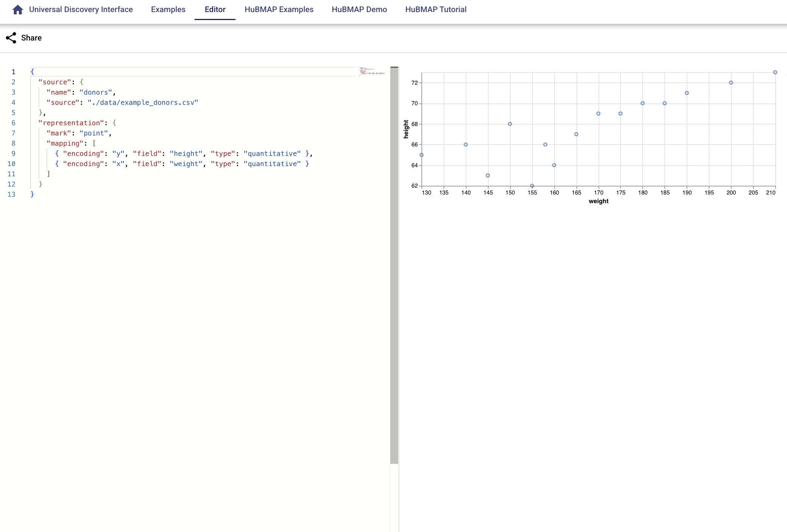The width and height of the screenshot is (787, 532).
Task: Click scatter point at weight 200
Action: click(731, 82)
